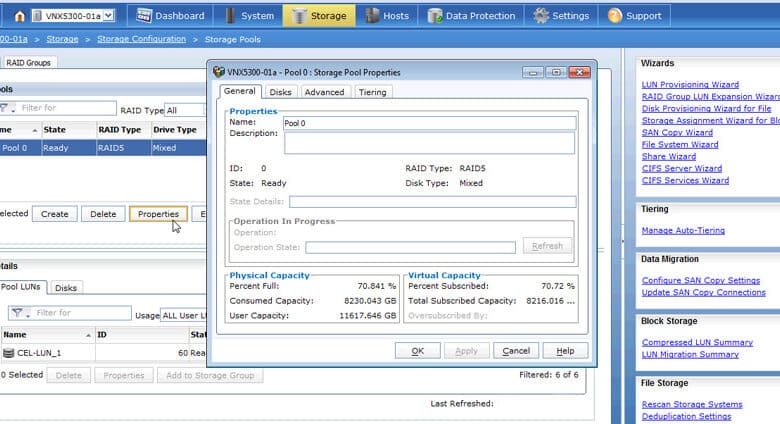Open the Dashboard menu
This screenshot has width=780, height=424.
tap(170, 16)
